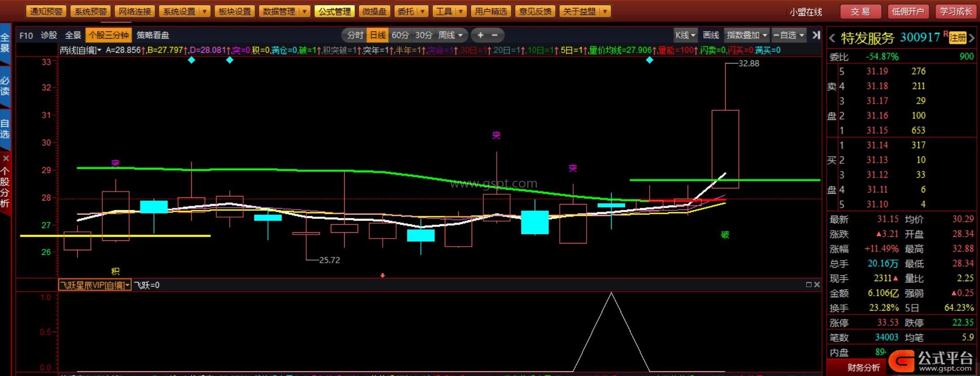Click the 低佣开户 button
The image size is (980, 376).
(908, 12)
